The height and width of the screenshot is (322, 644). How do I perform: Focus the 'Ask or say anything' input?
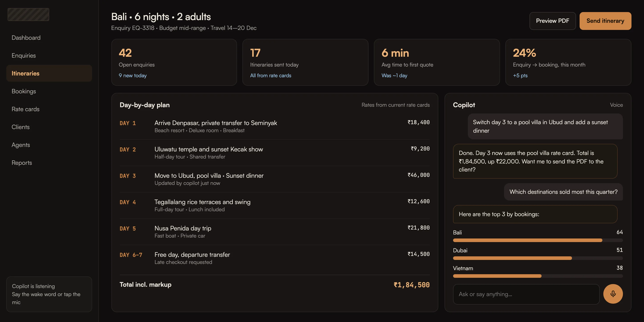pos(526,294)
